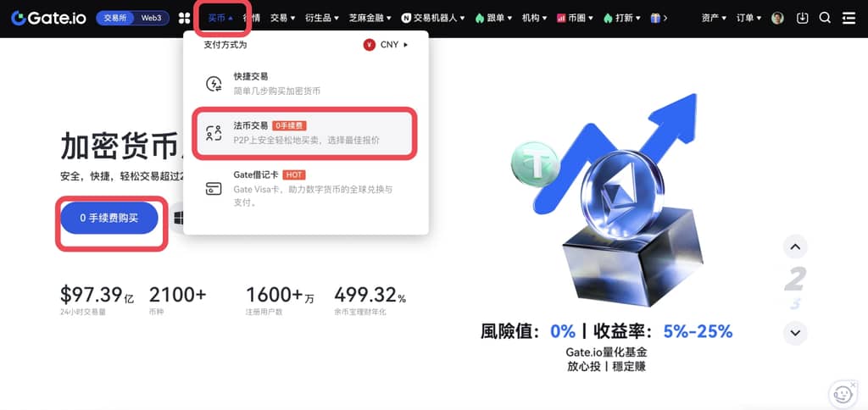Click the gift box icon in navbar
The image size is (868, 410).
click(x=655, y=19)
